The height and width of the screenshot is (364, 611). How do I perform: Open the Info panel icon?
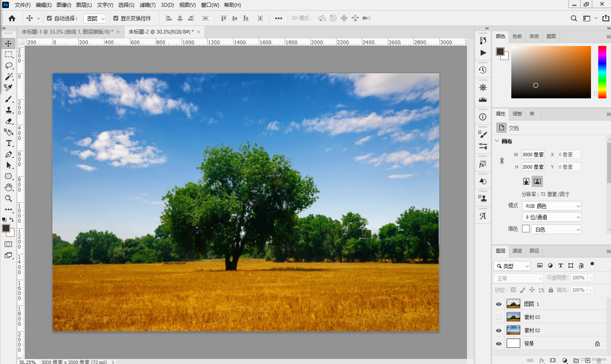click(x=483, y=117)
